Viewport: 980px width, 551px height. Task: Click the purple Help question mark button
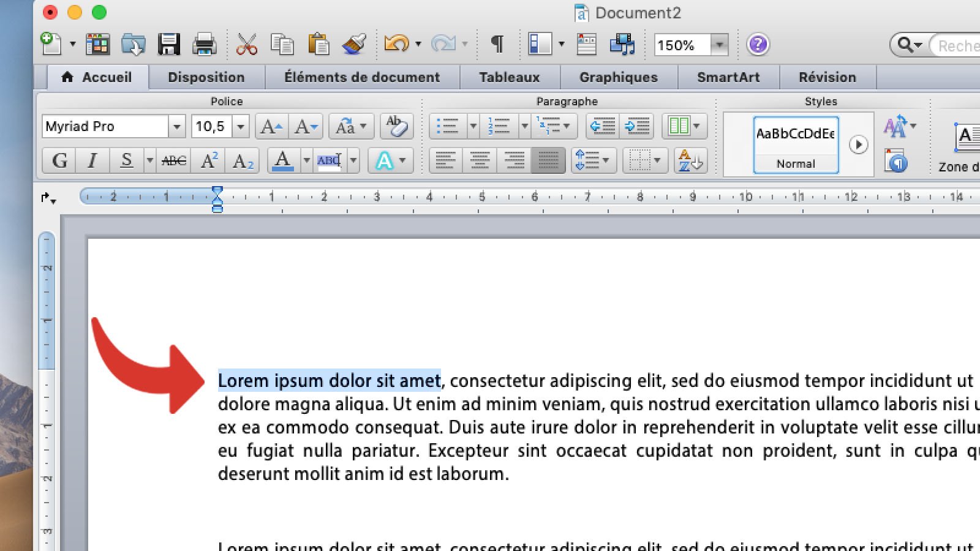(x=758, y=44)
